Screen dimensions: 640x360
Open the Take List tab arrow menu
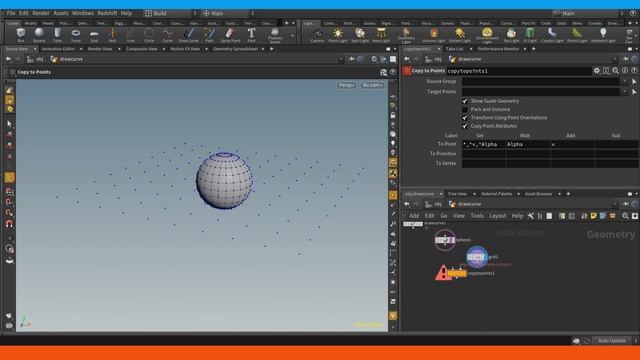(471, 49)
